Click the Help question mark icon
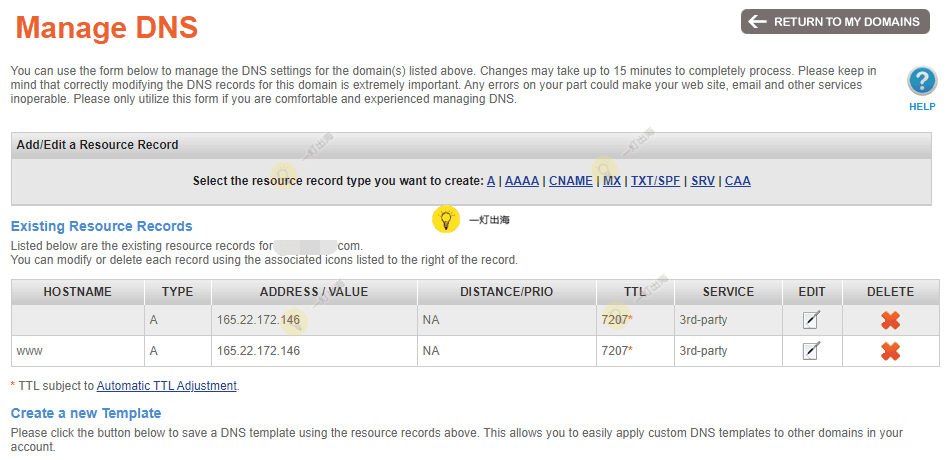950x460 pixels. click(921, 82)
